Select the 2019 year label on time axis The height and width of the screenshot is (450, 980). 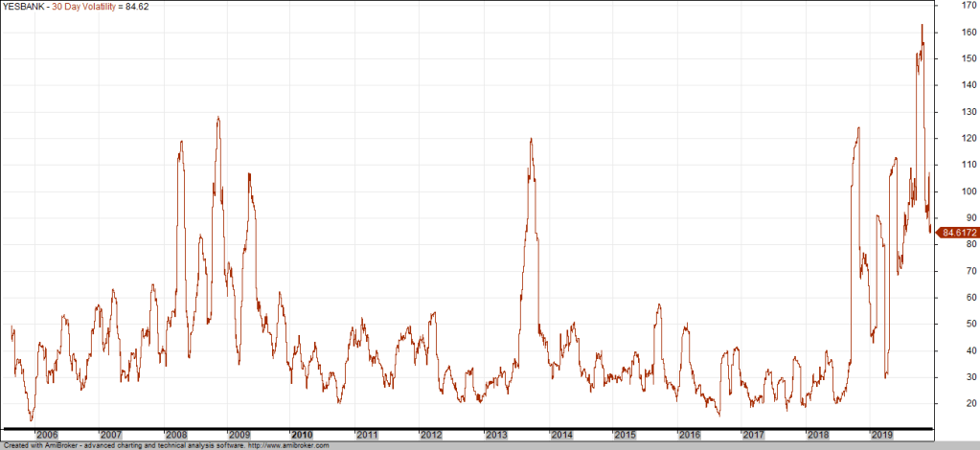881,434
